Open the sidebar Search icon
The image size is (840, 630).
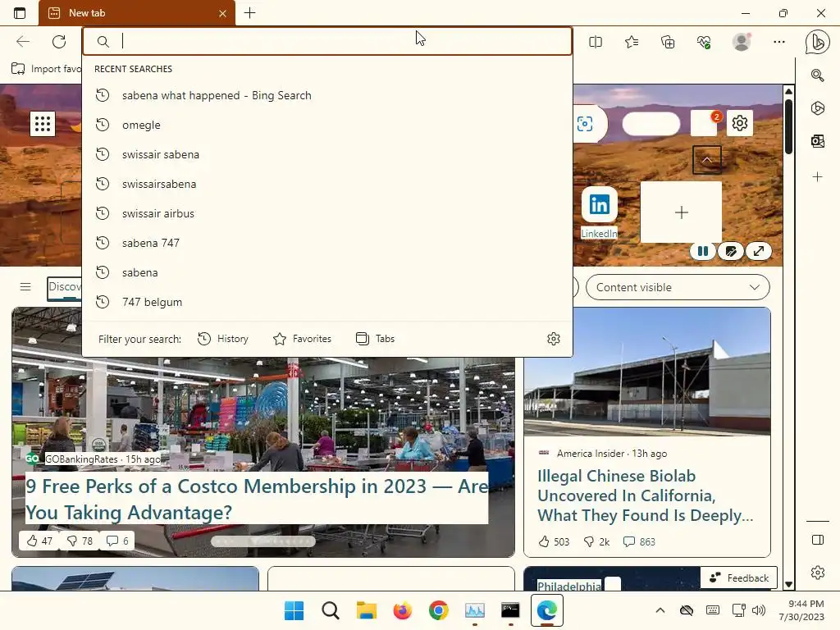(818, 75)
